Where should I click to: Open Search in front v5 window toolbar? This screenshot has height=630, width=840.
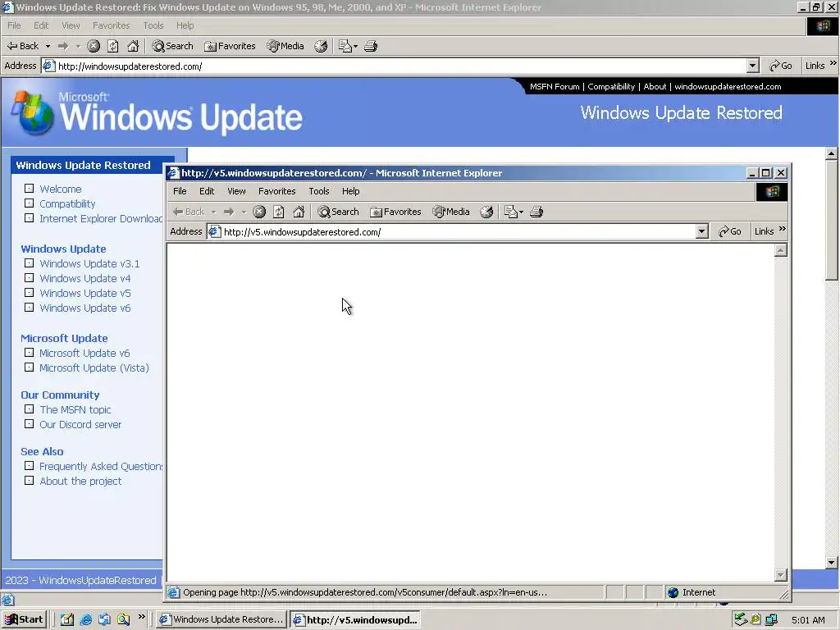tap(338, 212)
